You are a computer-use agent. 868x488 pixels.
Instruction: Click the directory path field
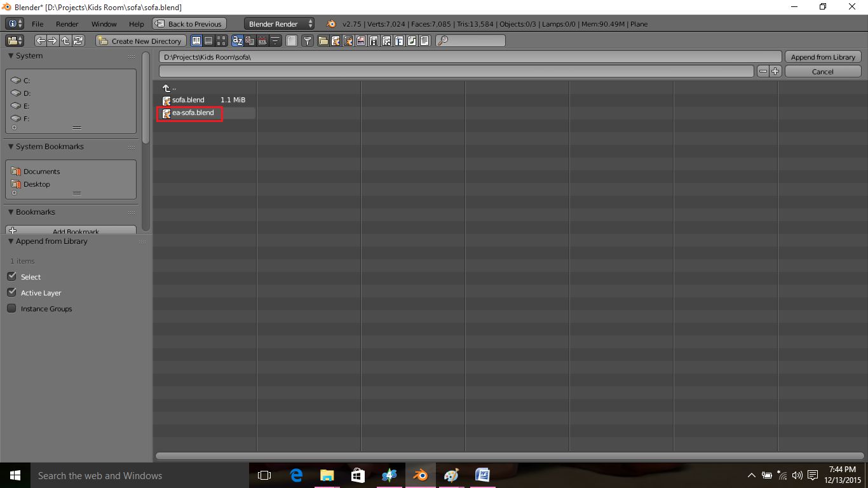(x=470, y=57)
